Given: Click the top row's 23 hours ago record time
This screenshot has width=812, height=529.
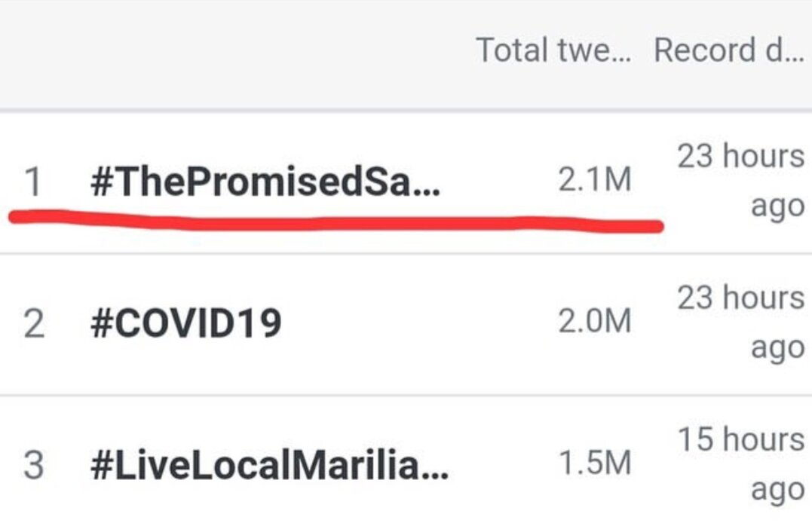Looking at the screenshot, I should coord(741,181).
